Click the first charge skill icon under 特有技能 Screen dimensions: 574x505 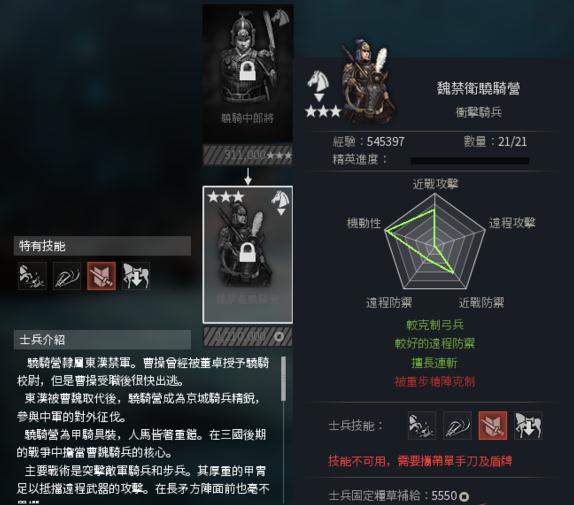[x=33, y=276]
